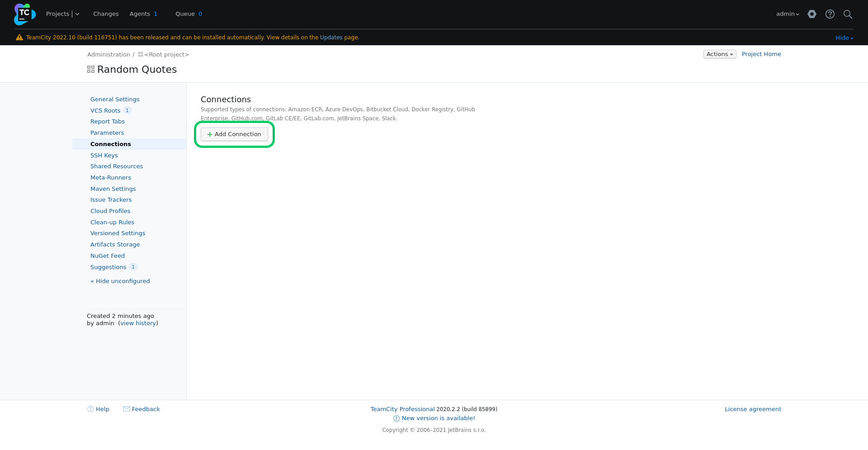Click the VCS Roots count badge
868x450 pixels.
pos(127,111)
